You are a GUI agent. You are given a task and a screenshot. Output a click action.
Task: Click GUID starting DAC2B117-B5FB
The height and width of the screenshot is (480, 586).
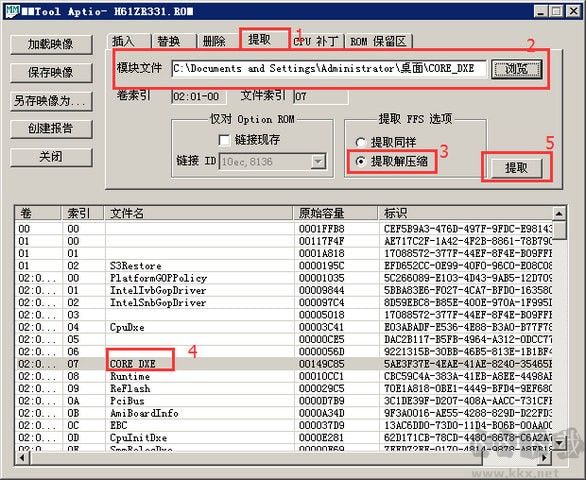tap(468, 340)
